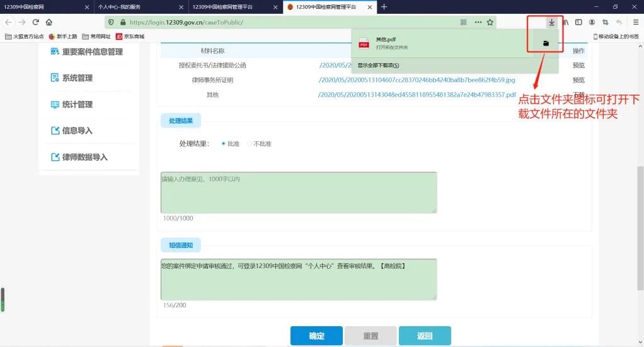Open 统计管理 sidebar menu
This screenshot has height=347, width=644.
pos(71,105)
